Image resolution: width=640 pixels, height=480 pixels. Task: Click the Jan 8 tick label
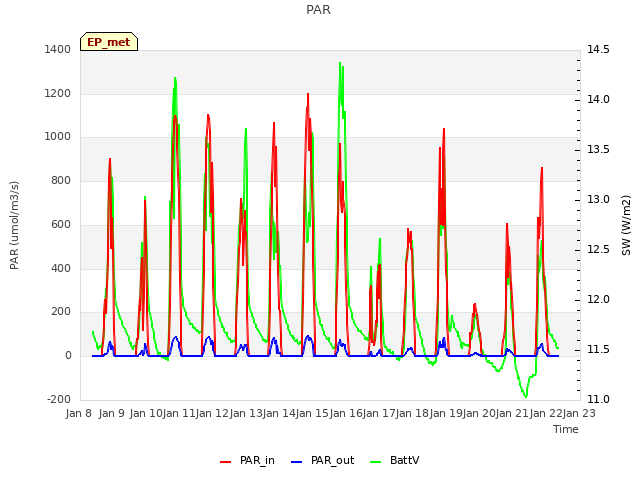(x=79, y=413)
